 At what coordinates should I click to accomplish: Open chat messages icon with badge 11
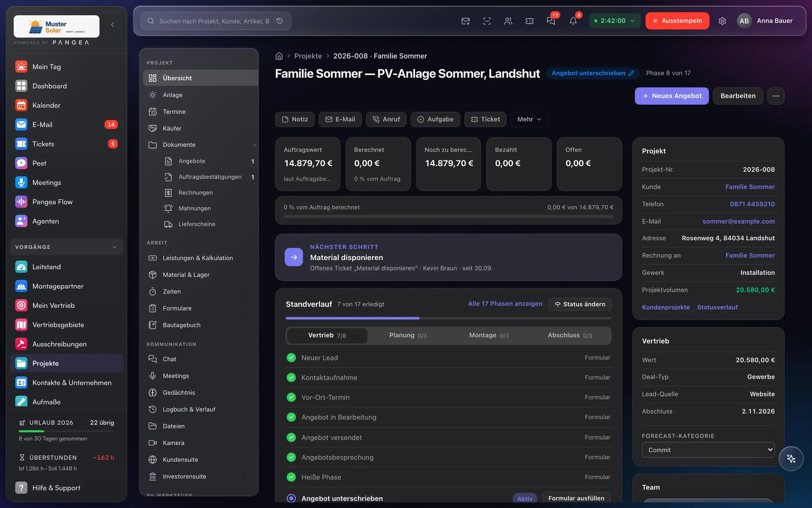click(551, 21)
